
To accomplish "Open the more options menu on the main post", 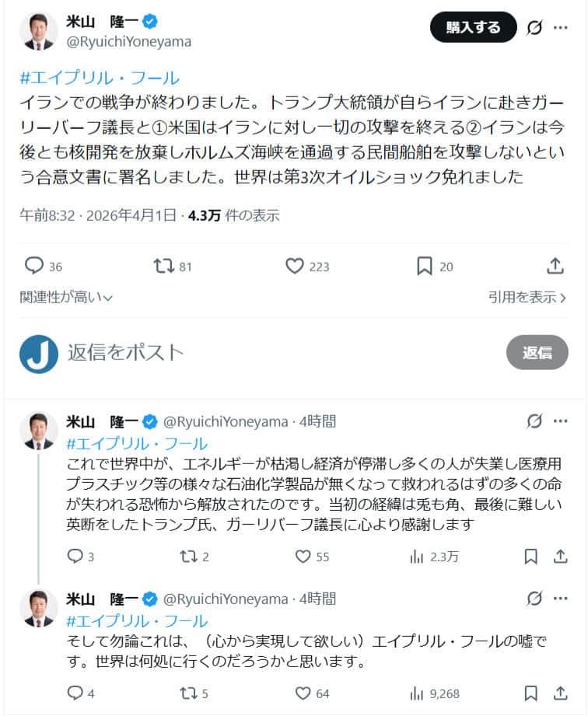I will point(560,27).
